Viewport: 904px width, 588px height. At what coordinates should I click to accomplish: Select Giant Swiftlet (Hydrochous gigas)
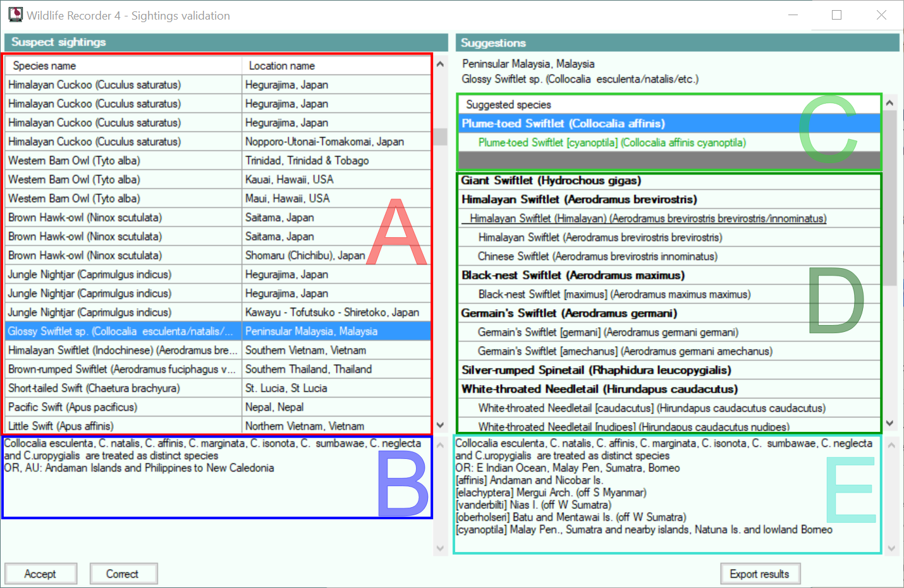(x=551, y=181)
